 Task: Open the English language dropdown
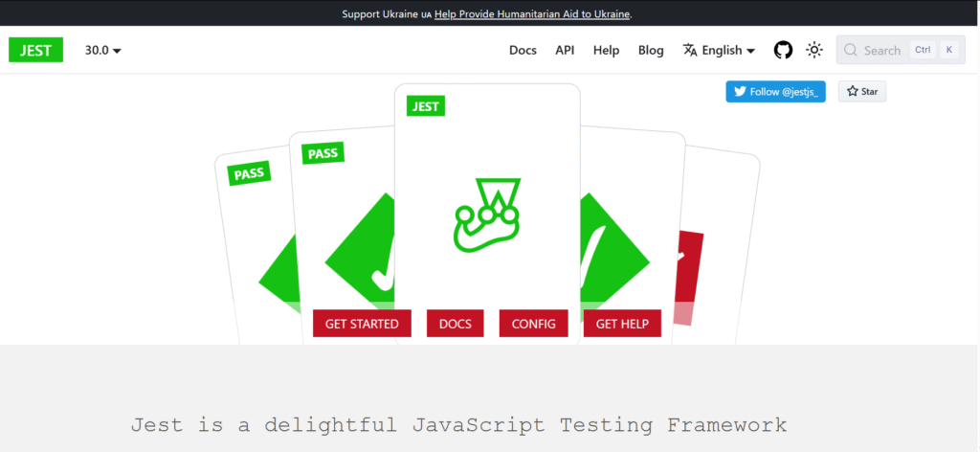[x=728, y=50]
